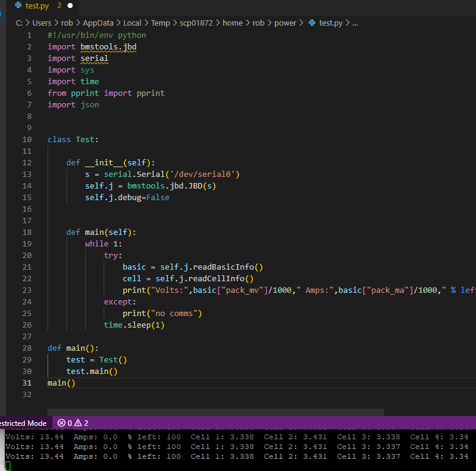Click 'try:' on line 20
476x471 pixels.
pyautogui.click(x=113, y=255)
